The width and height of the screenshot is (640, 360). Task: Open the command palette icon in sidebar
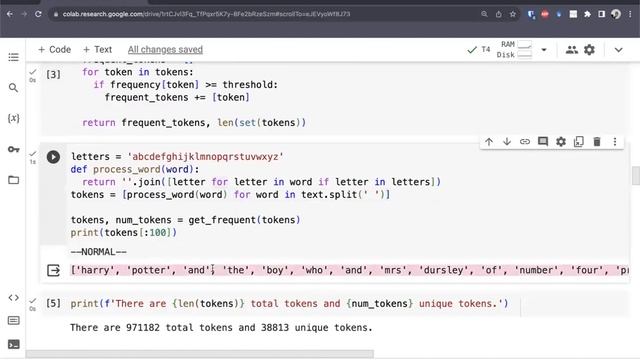point(13,320)
